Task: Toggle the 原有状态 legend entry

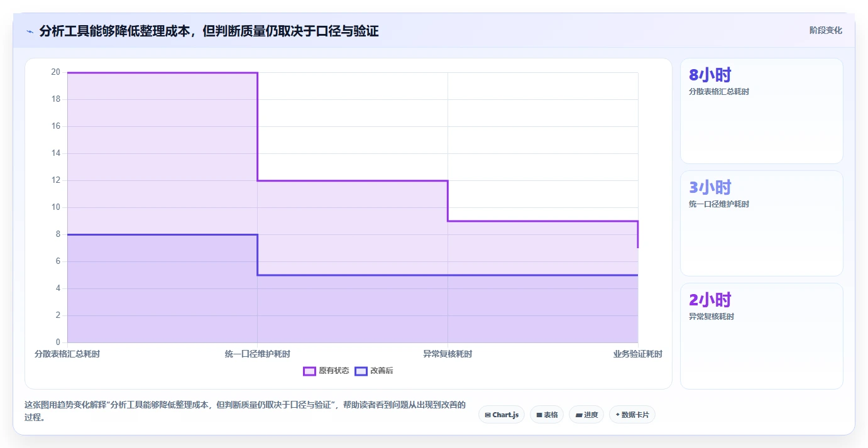Action: click(326, 371)
